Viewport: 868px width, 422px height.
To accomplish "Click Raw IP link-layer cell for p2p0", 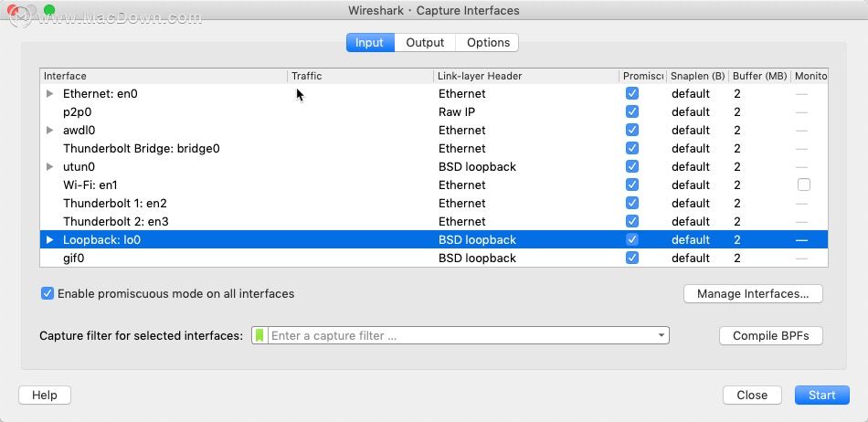I will pos(457,111).
